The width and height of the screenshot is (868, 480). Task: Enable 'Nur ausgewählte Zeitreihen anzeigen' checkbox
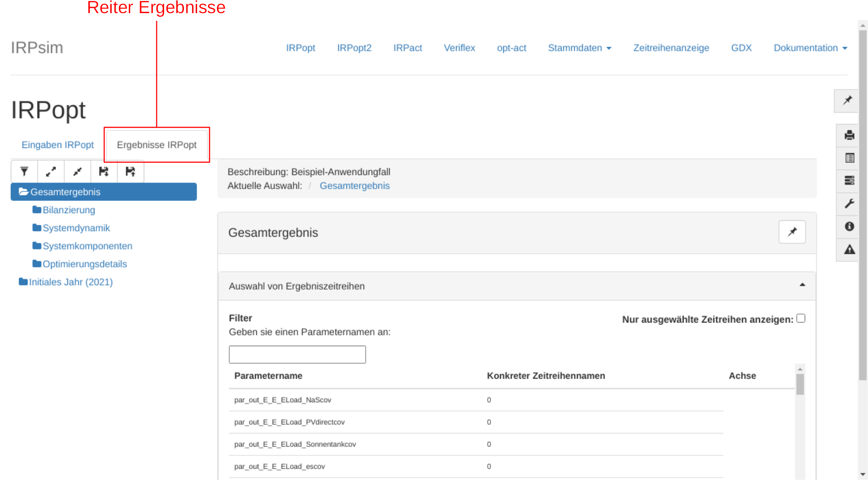(x=801, y=318)
